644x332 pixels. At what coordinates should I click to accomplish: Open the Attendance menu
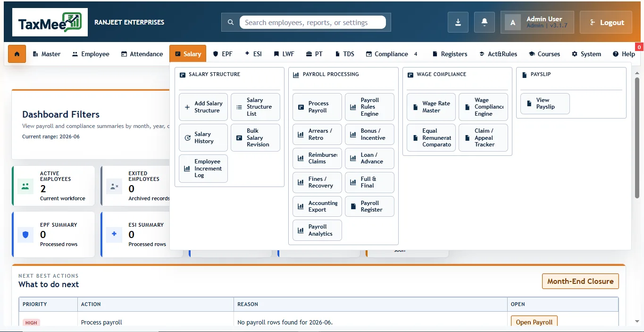[142, 54]
